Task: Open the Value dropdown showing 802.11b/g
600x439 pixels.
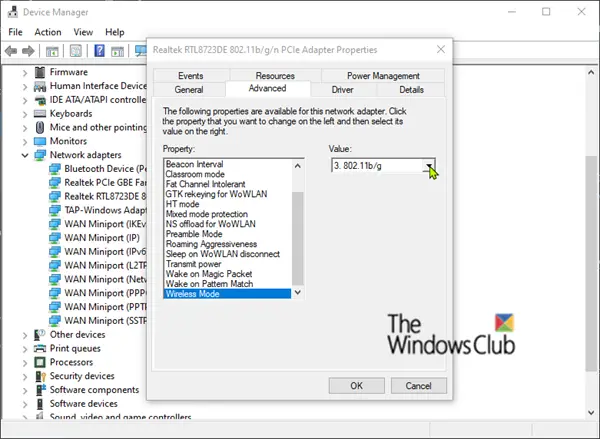Action: point(383,166)
